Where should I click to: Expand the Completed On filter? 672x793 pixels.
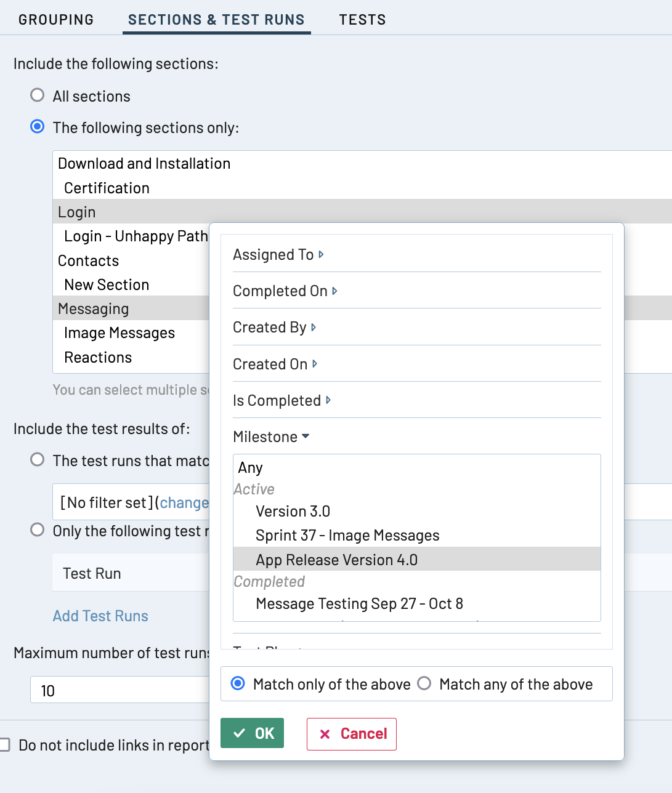click(285, 291)
